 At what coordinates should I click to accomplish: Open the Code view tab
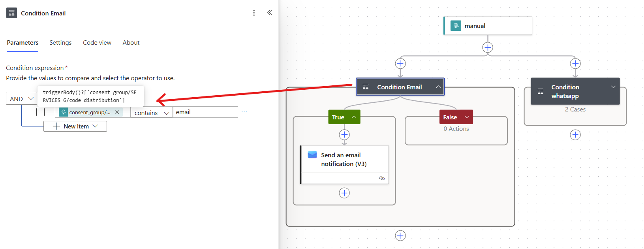97,43
